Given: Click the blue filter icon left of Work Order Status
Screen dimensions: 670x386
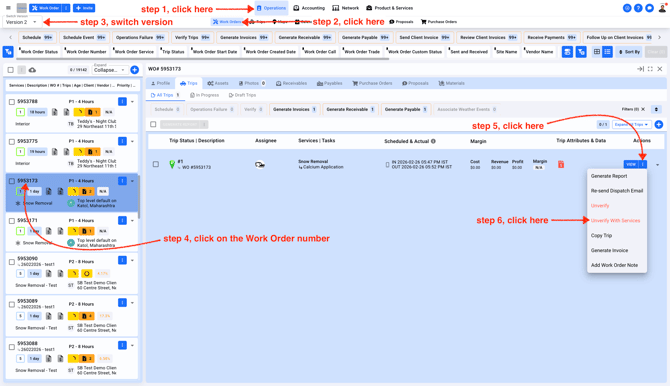Looking at the screenshot, I should (8, 52).
